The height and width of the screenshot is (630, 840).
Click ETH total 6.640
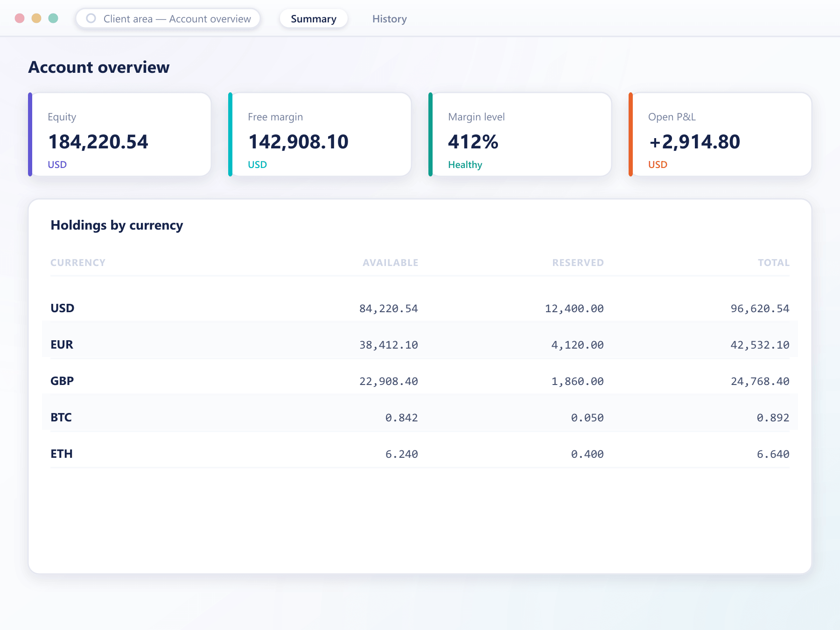click(x=773, y=454)
